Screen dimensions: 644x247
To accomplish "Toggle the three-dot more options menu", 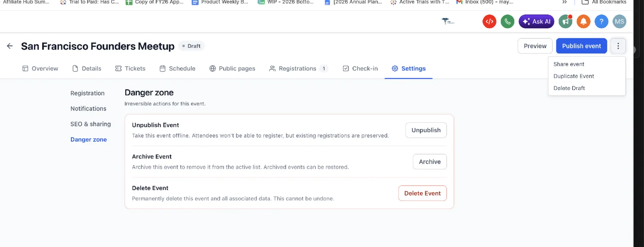I will click(x=618, y=46).
